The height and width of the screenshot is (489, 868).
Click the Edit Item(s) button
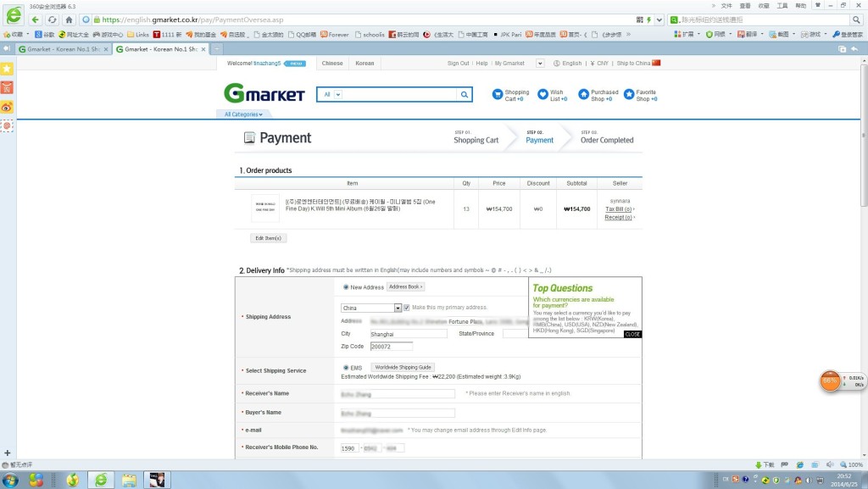pyautogui.click(x=269, y=238)
